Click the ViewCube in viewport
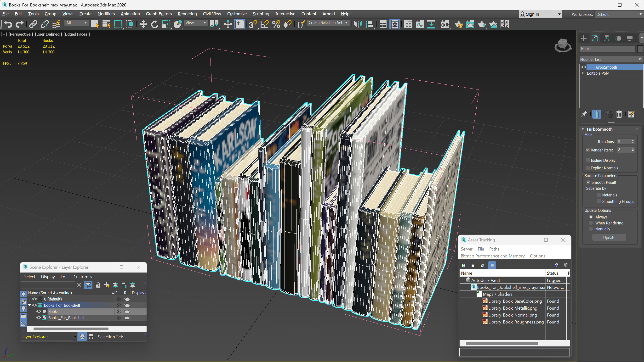The image size is (644, 362). [563, 45]
